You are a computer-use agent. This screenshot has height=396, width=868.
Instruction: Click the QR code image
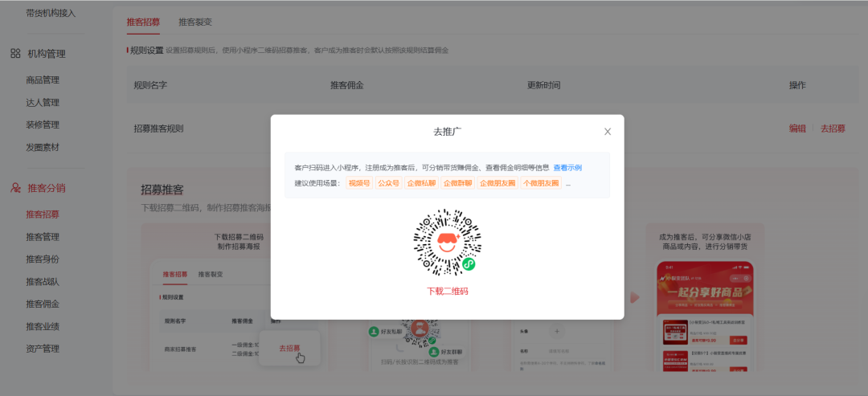coord(447,242)
